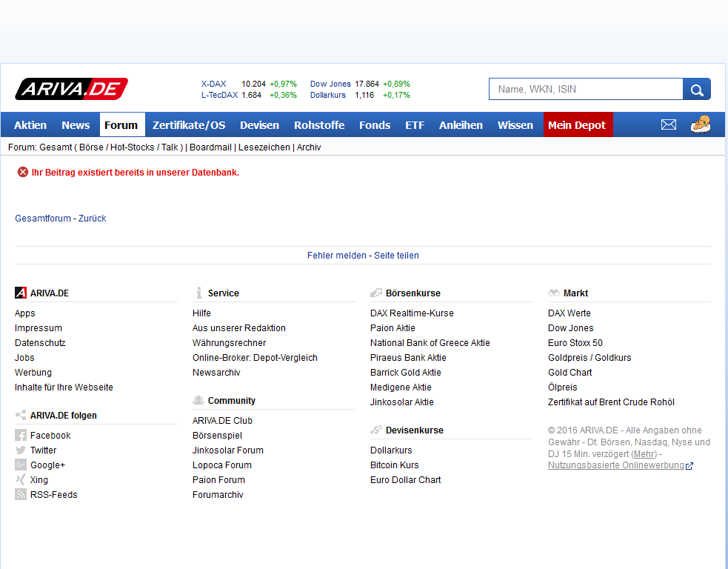Viewport: 728px width, 569px height.
Task: Open the Wissen menu
Action: point(515,125)
